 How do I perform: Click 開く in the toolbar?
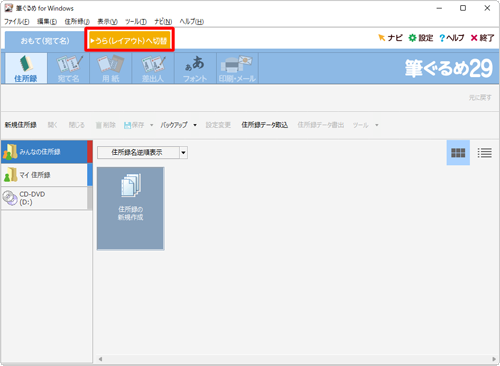point(52,125)
